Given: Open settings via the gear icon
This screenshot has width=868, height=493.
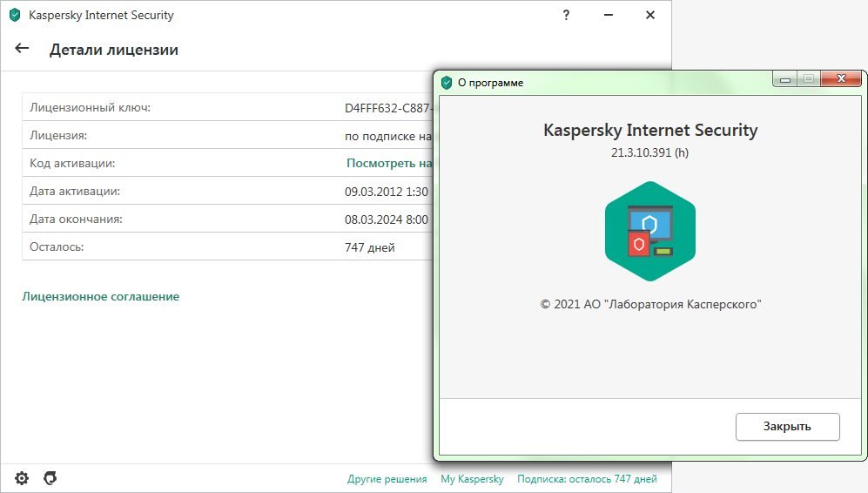Looking at the screenshot, I should tap(22, 478).
